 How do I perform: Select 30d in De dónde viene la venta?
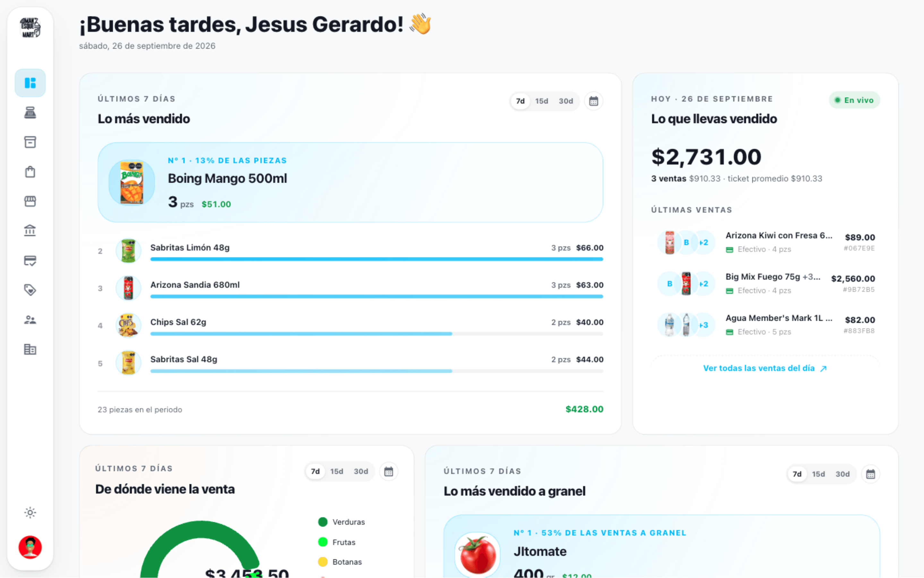pos(360,471)
